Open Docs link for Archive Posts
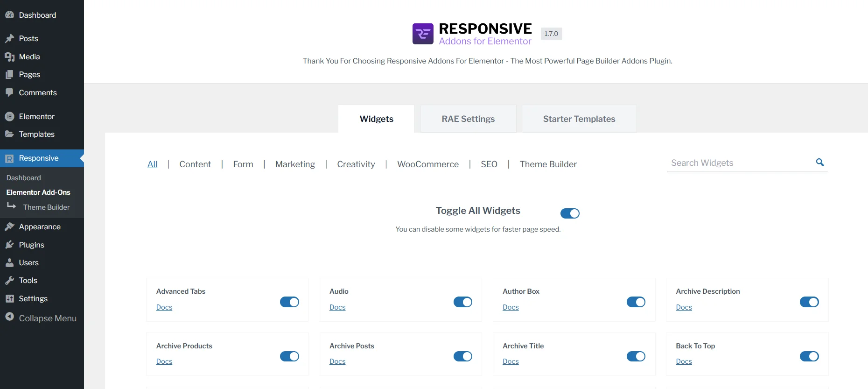The height and width of the screenshot is (389, 868). point(337,361)
